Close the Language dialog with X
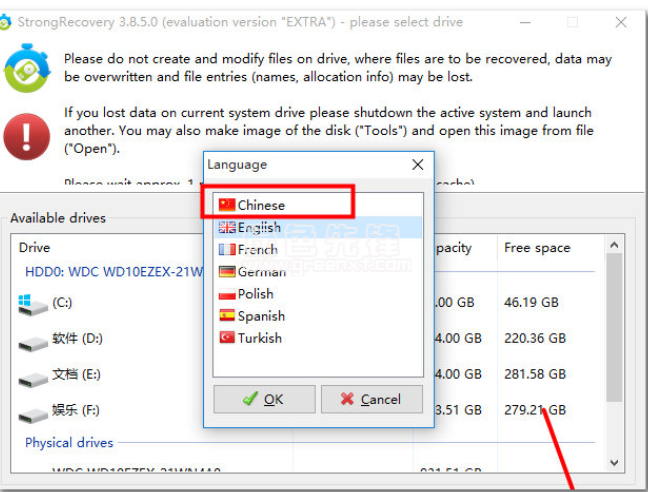 417,164
